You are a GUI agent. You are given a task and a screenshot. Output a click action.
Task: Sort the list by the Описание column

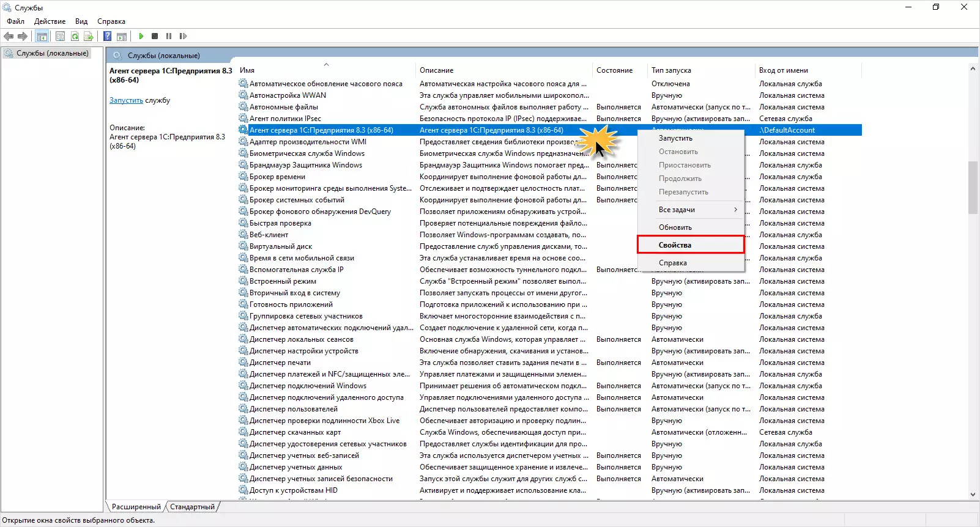(504, 70)
